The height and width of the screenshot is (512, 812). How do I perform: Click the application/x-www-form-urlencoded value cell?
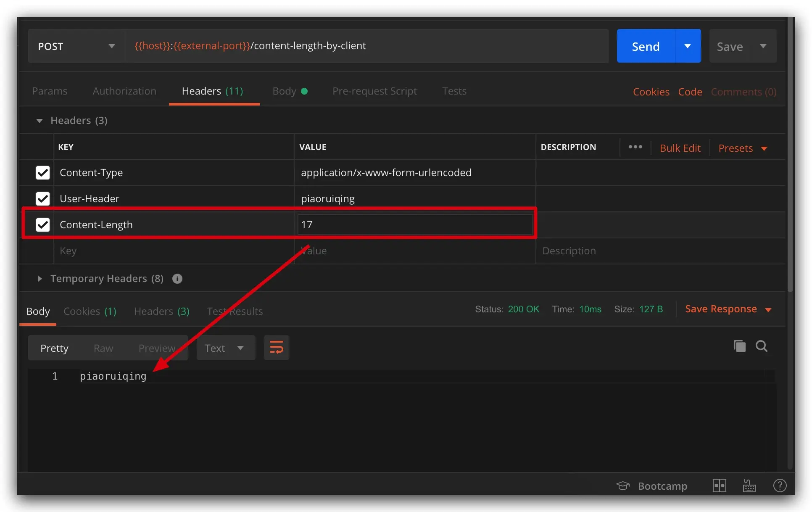click(415, 173)
